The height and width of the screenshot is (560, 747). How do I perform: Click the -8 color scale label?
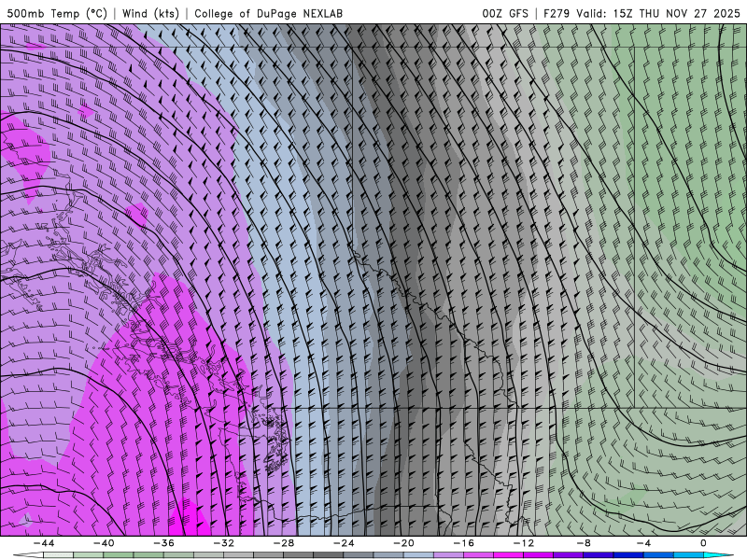[x=584, y=543]
